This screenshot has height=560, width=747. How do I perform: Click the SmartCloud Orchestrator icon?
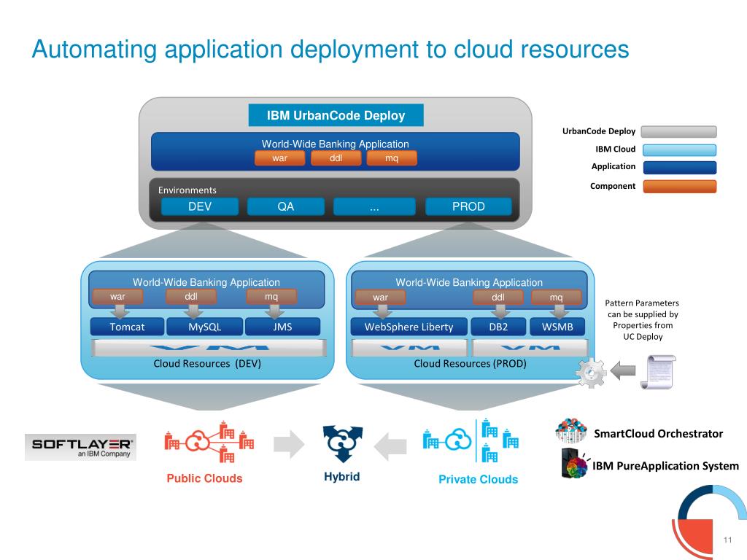pyautogui.click(x=571, y=431)
